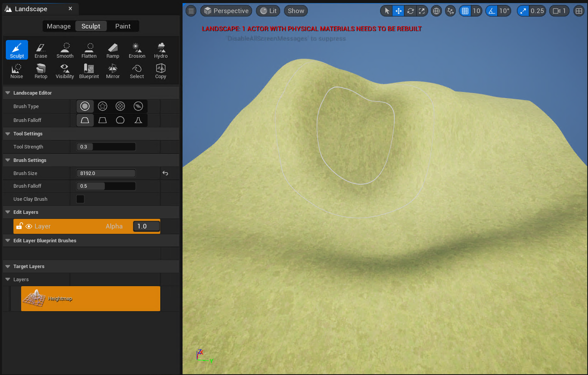The height and width of the screenshot is (375, 588).
Task: Toggle grid snapping on or off
Action: pyautogui.click(x=465, y=11)
